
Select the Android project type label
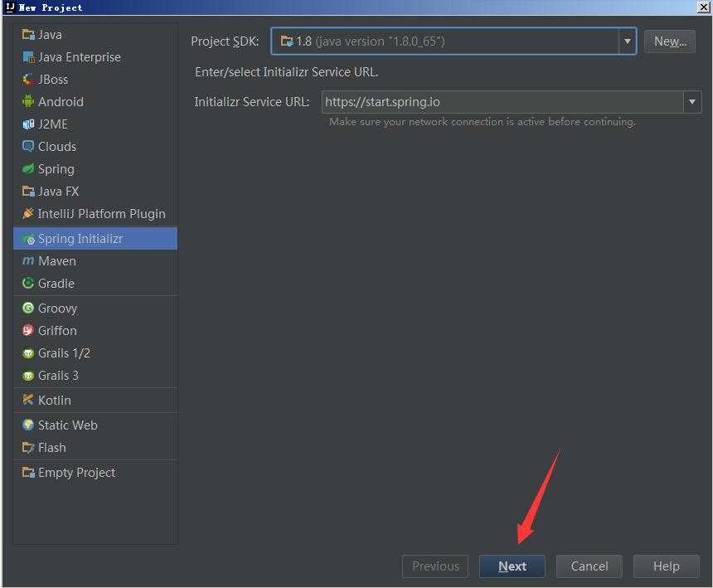[61, 101]
